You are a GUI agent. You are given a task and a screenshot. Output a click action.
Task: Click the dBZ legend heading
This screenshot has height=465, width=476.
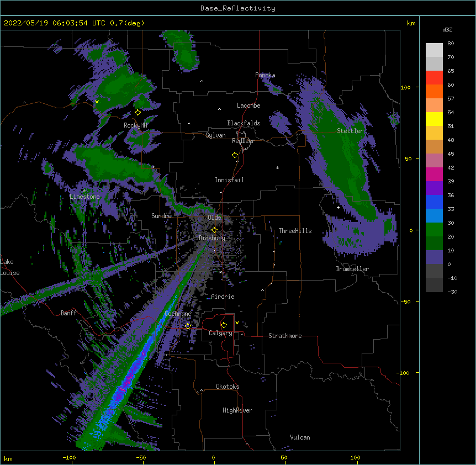tap(447, 29)
